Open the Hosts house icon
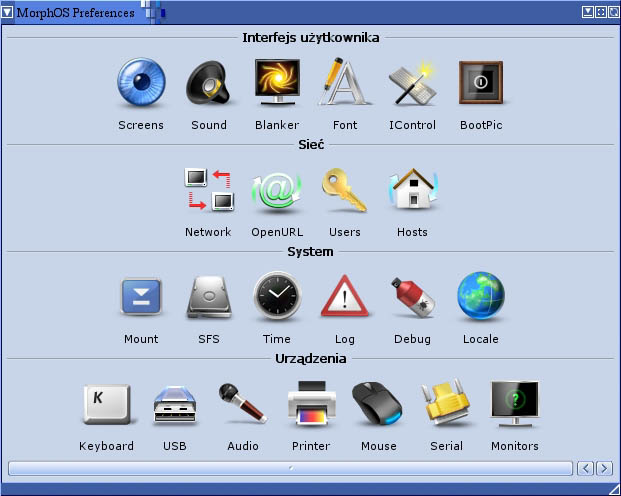Image resolution: width=621 pixels, height=496 pixels. point(413,189)
